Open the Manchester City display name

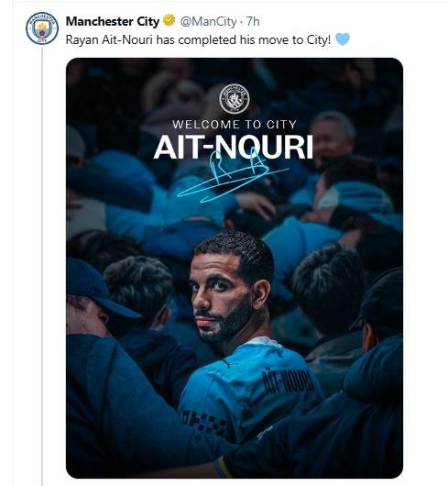coord(113,21)
